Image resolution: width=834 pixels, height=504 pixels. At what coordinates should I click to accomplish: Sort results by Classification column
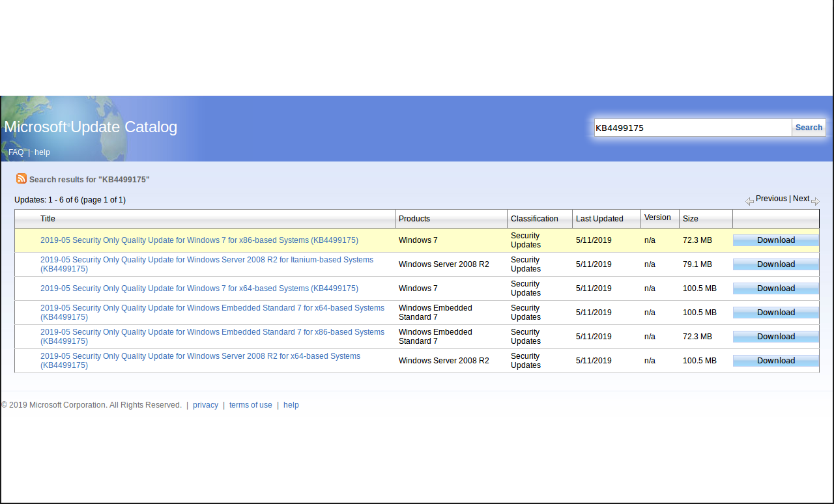[534, 219]
